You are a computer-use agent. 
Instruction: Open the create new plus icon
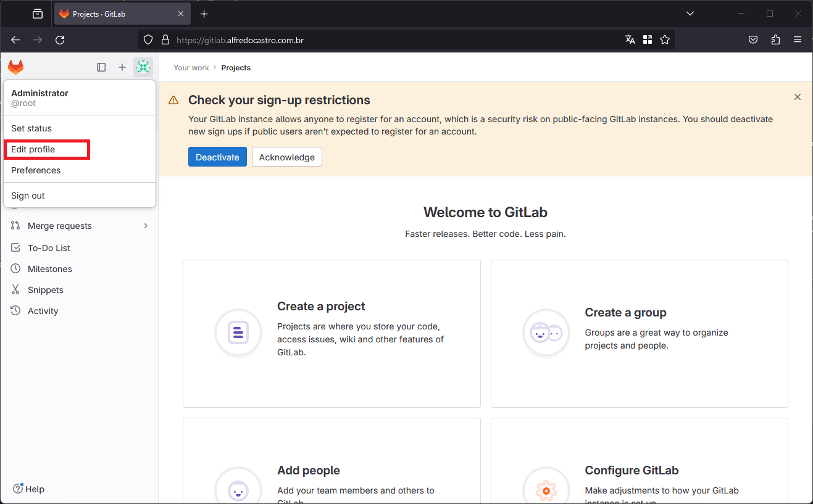[122, 67]
